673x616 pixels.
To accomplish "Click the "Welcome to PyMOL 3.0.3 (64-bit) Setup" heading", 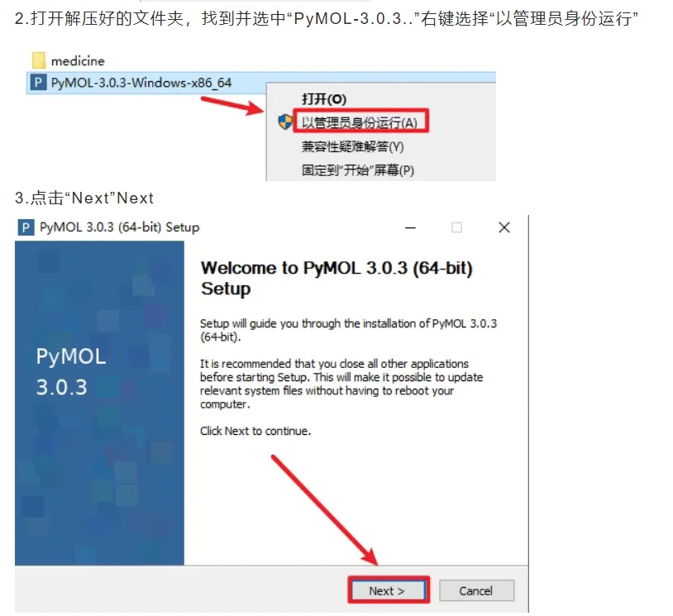I will pyautogui.click(x=336, y=278).
